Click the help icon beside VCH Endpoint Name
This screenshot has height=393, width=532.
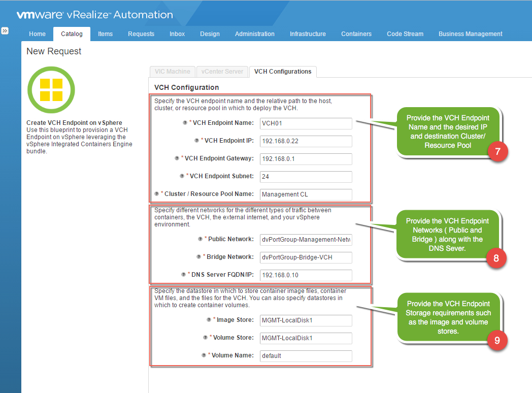[x=185, y=123]
